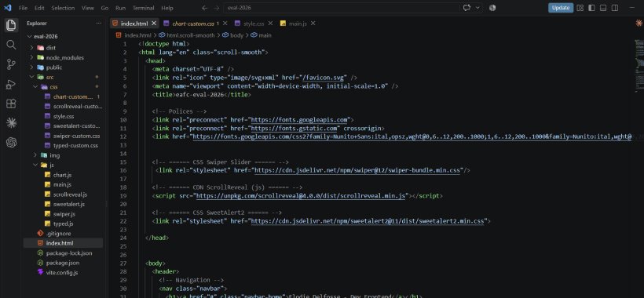Image resolution: width=644 pixels, height=298 pixels.
Task: Open Explorer more actions ellipsis
Action: pyautogui.click(x=98, y=24)
